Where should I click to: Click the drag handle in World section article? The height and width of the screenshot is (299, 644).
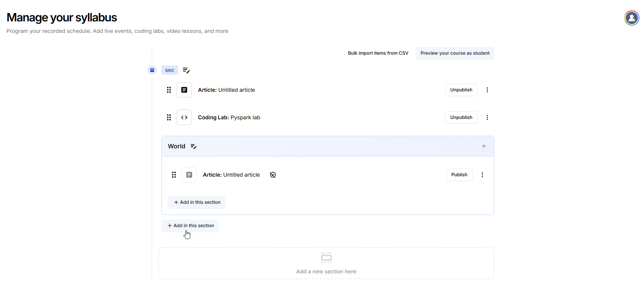[174, 175]
